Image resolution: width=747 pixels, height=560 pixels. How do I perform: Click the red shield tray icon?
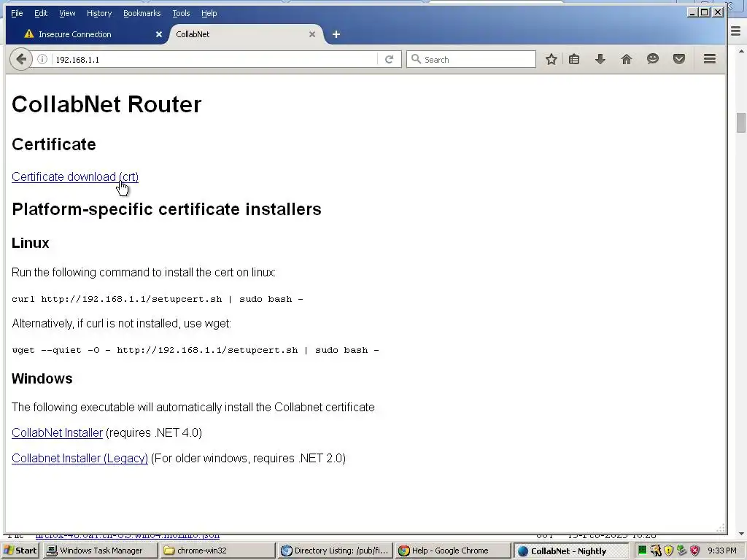pyautogui.click(x=694, y=551)
